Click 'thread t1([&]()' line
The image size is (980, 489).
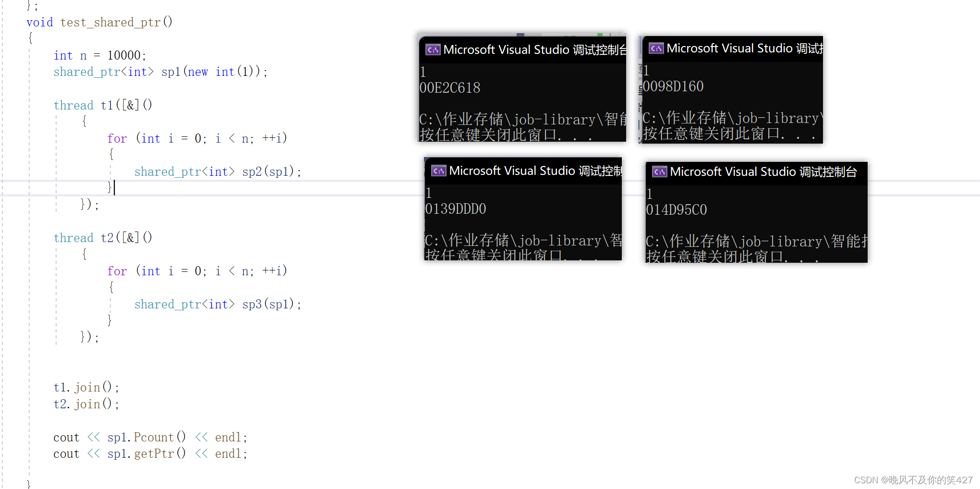[103, 105]
